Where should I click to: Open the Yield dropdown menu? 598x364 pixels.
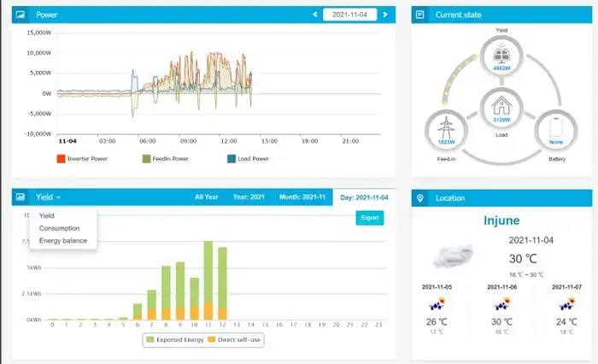click(48, 197)
